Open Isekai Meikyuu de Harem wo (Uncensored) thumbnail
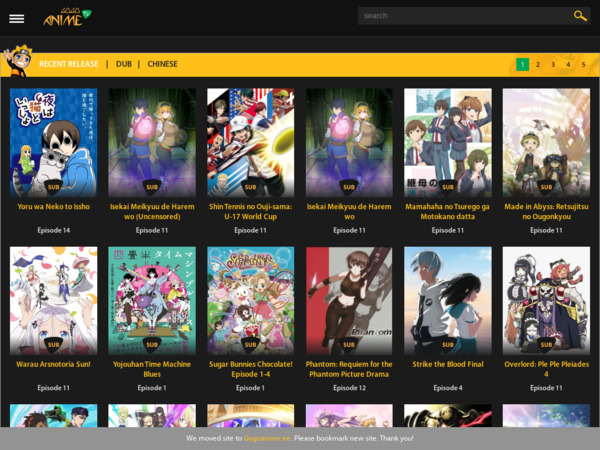The width and height of the screenshot is (600, 450). click(152, 143)
